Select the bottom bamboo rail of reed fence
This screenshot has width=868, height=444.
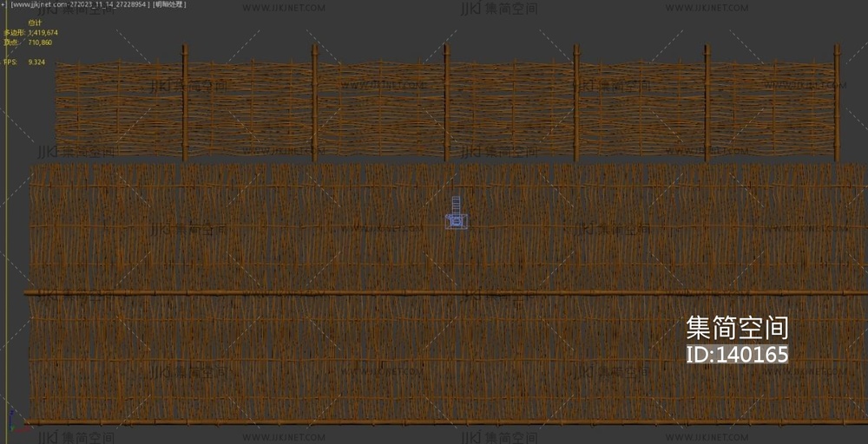click(434, 422)
